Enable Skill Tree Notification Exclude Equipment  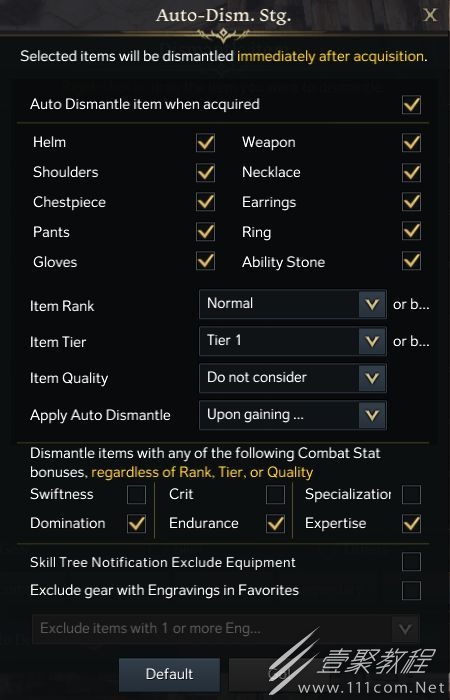(x=411, y=562)
